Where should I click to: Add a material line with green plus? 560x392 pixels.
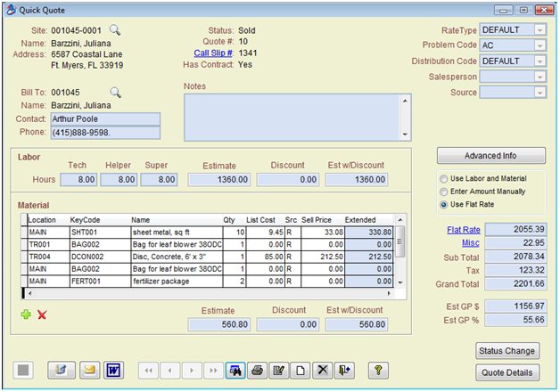pos(26,314)
